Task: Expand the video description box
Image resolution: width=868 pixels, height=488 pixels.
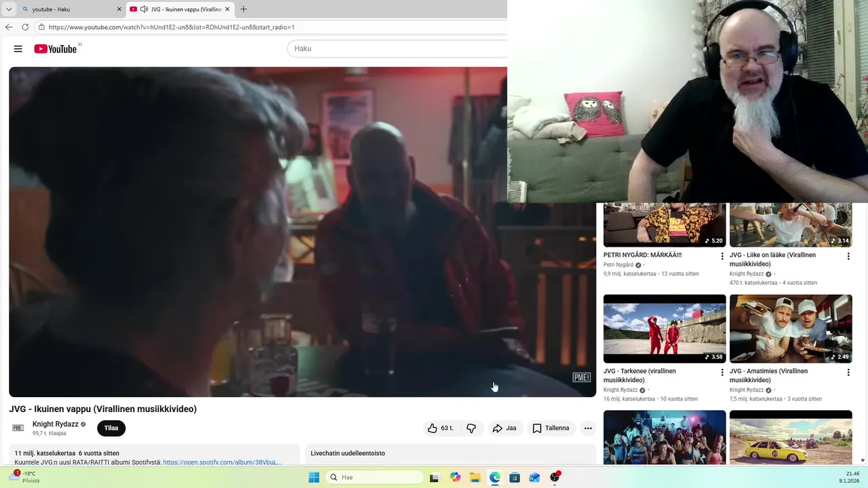Action: (154, 455)
